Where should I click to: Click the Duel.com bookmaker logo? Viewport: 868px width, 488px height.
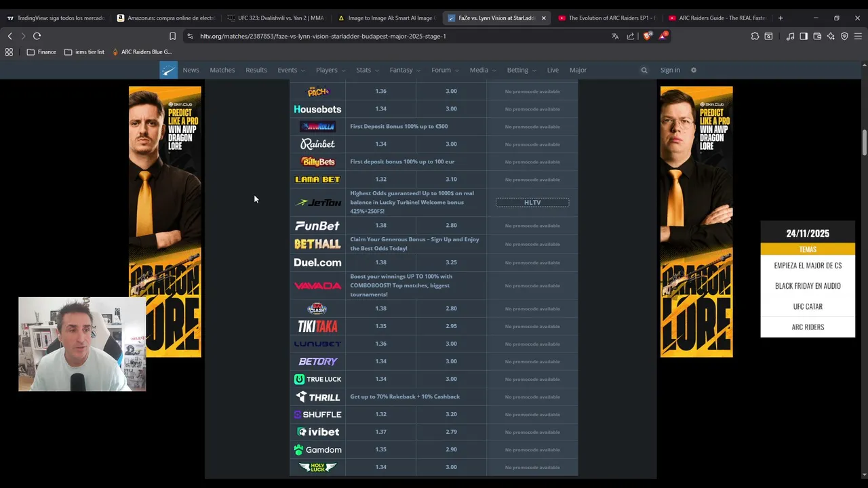317,262
